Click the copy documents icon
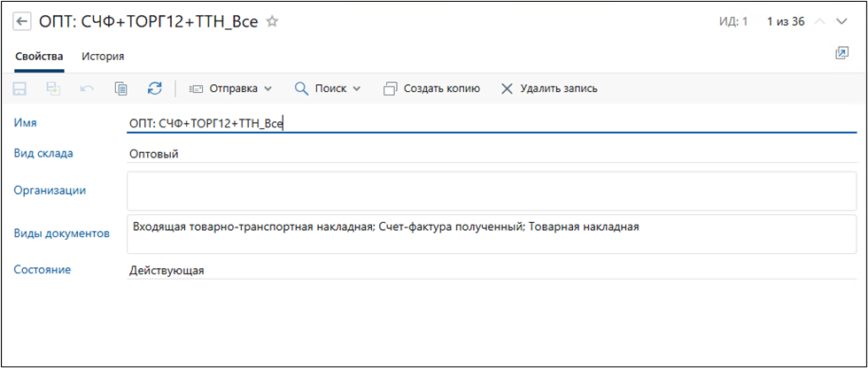The width and height of the screenshot is (868, 368). [121, 88]
